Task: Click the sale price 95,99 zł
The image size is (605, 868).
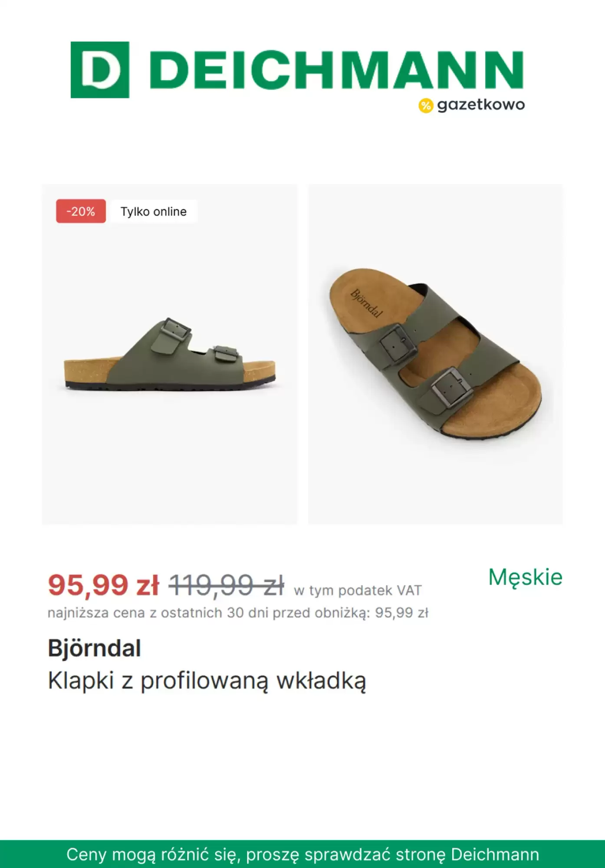Action: coord(104,585)
